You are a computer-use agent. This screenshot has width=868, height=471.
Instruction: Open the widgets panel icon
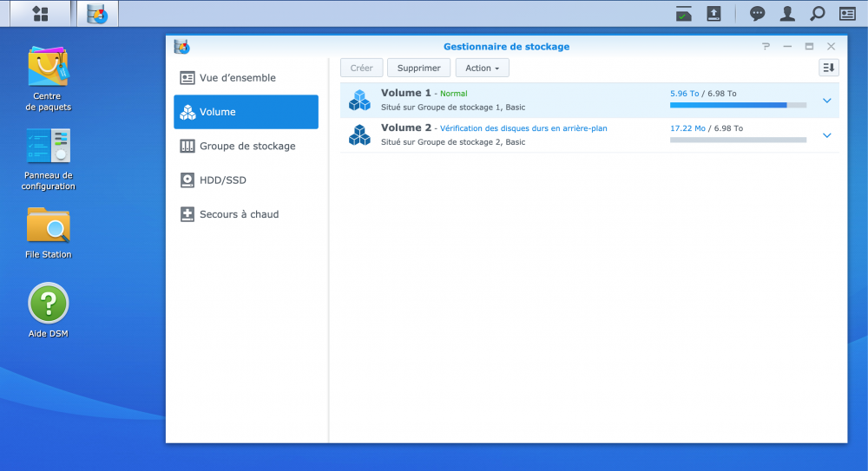(847, 14)
